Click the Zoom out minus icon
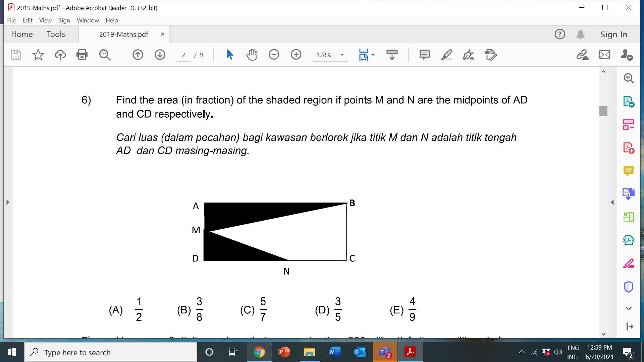 pos(274,55)
